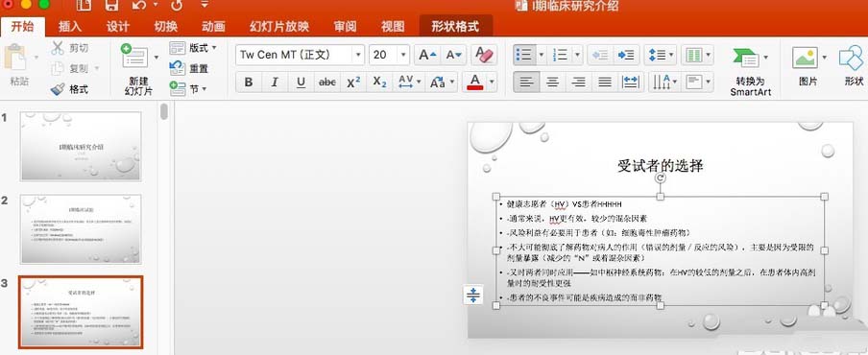Click the decrease indent icon
The image size is (868, 355).
coord(600,55)
